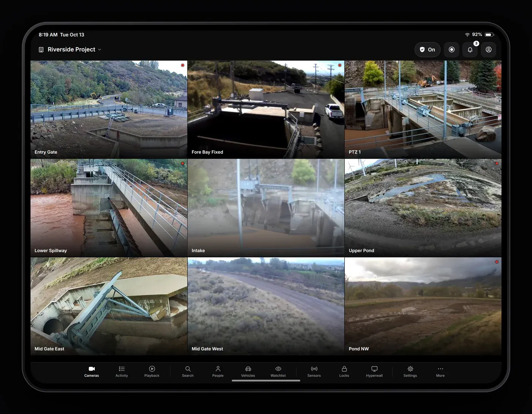Click the red recording dot on Pond NW
Screen dimensions: 532x414
(497, 262)
